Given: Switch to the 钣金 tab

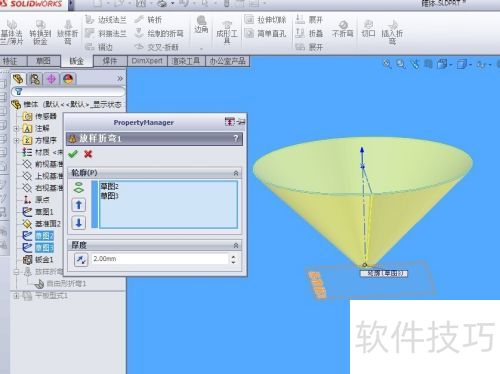Looking at the screenshot, I should (76, 61).
